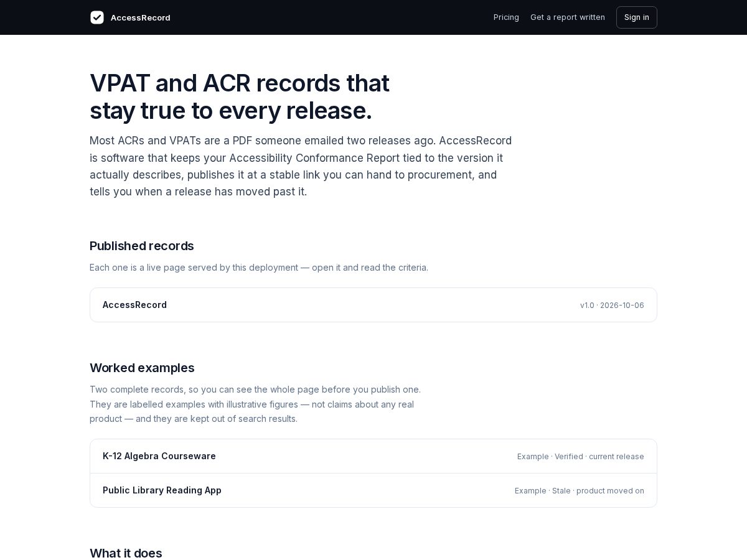The image size is (747, 560).
Task: Select the Worked examples heading
Action: pyautogui.click(x=142, y=368)
